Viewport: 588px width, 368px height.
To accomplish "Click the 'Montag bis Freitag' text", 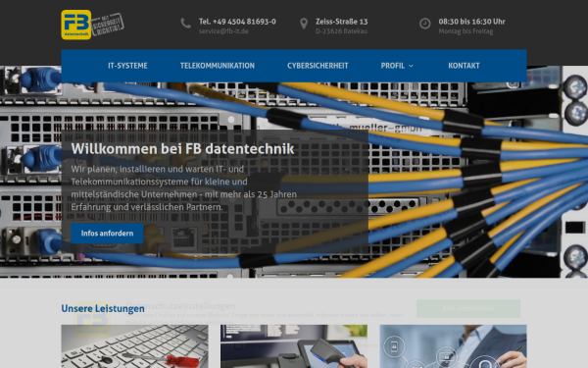I will 465,31.
